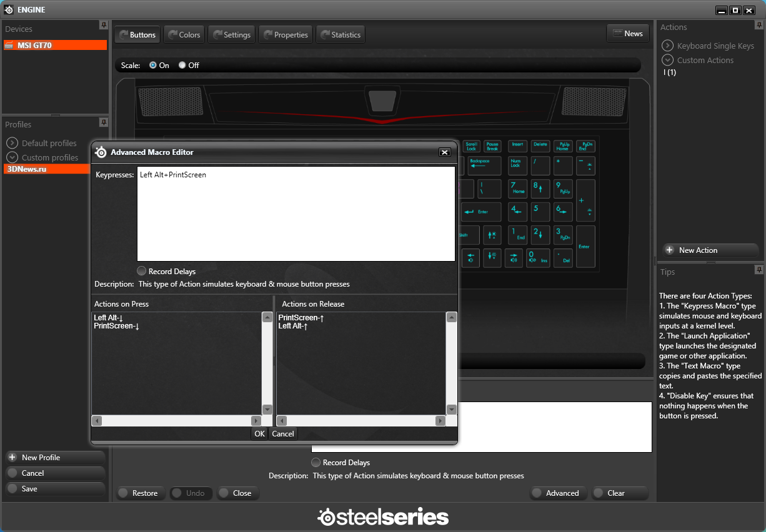Pick the numpad 8 up-arrow key
The width and height of the screenshot is (766, 532).
pyautogui.click(x=540, y=188)
